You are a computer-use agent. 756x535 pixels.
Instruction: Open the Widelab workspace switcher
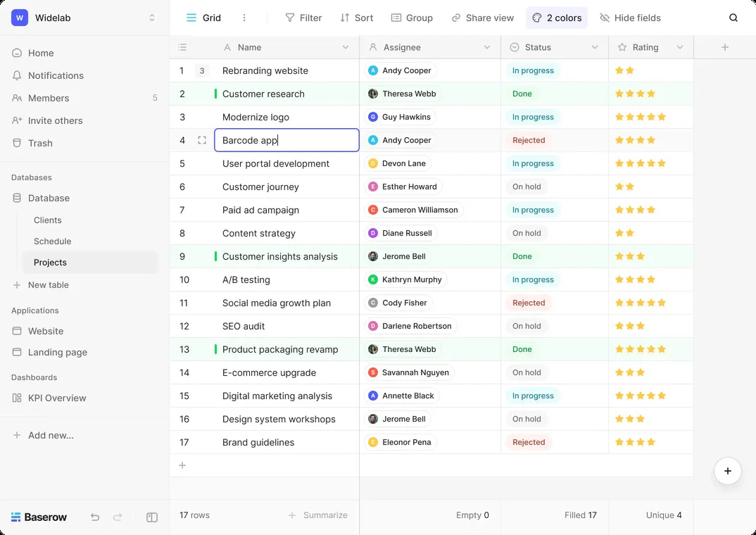(x=84, y=18)
